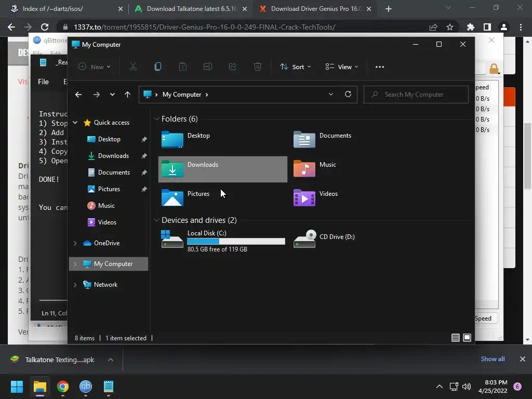Open Desktop in Quick access sidebar
The height and width of the screenshot is (399, 532).
(x=109, y=139)
